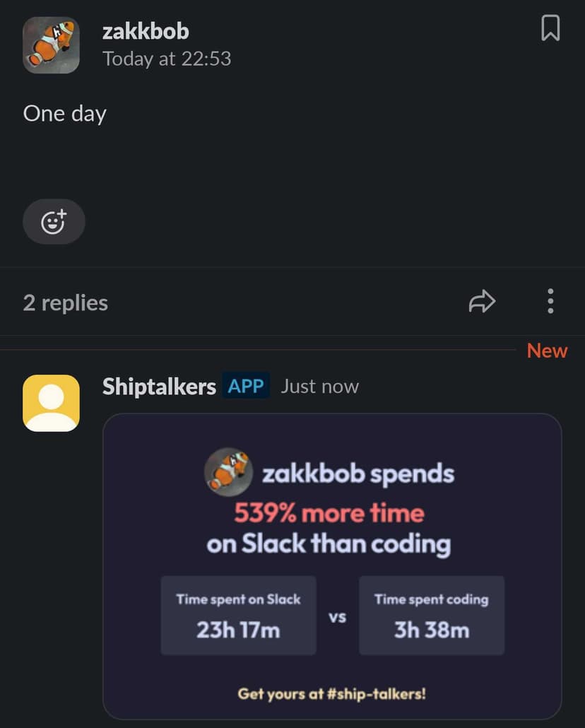The width and height of the screenshot is (585, 728).
Task: Open the add reaction emoji picker
Action: pos(54,222)
